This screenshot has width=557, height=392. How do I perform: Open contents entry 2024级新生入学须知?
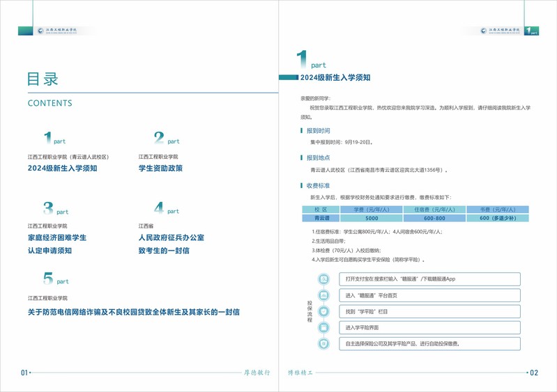point(63,168)
